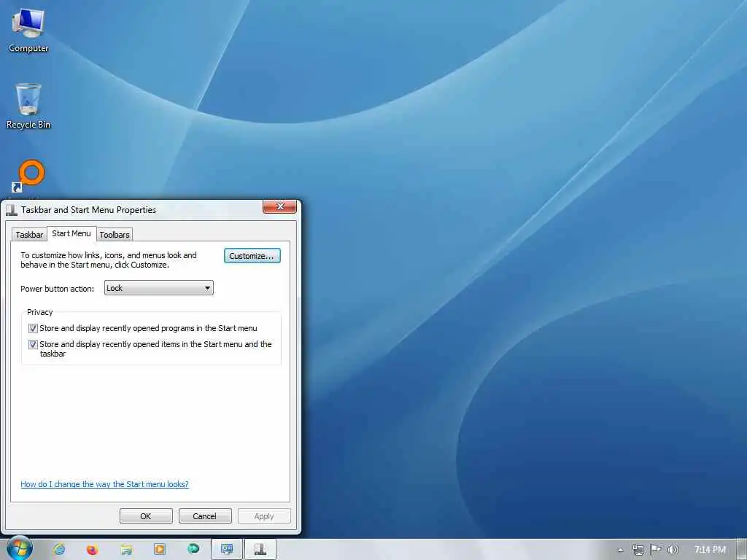Viewport: 747px width, 560px height.
Task: Open the Recycle Bin desktop icon
Action: click(x=28, y=106)
